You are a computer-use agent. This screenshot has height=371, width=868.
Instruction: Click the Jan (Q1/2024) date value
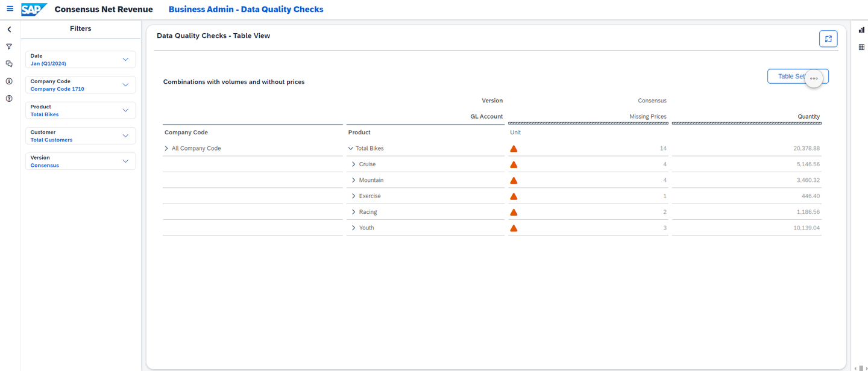[x=48, y=64]
